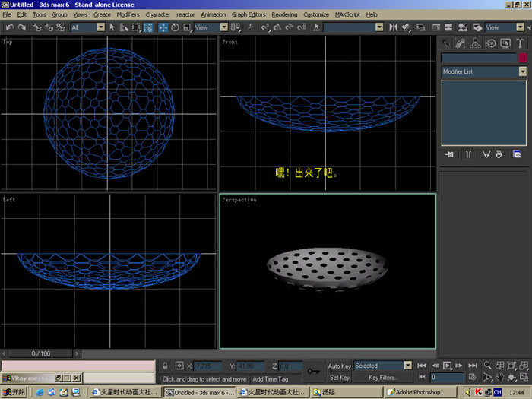Expand the render type 'View' dropdown

520,27
